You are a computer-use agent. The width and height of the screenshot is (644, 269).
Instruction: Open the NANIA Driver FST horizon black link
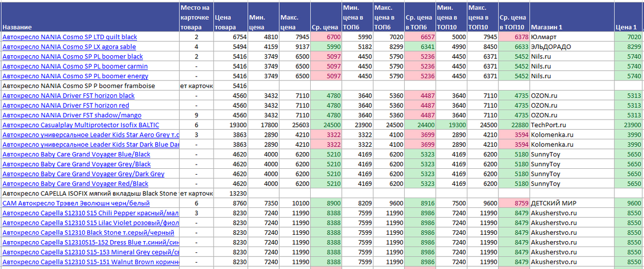[x=69, y=95]
